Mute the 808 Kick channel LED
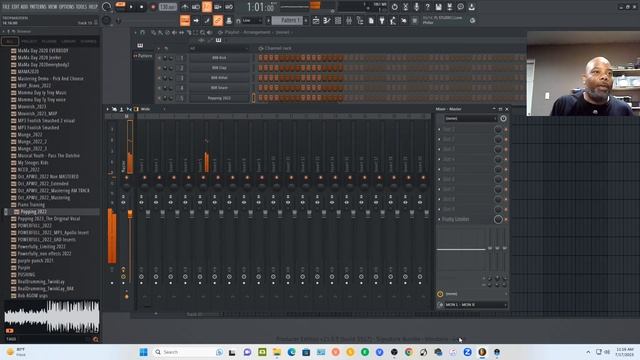640x360 pixels. (x=159, y=58)
